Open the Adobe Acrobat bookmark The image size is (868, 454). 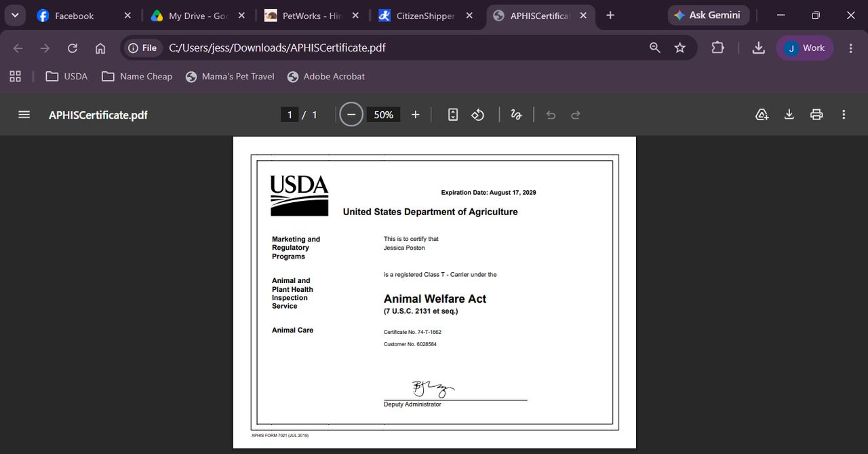click(326, 77)
